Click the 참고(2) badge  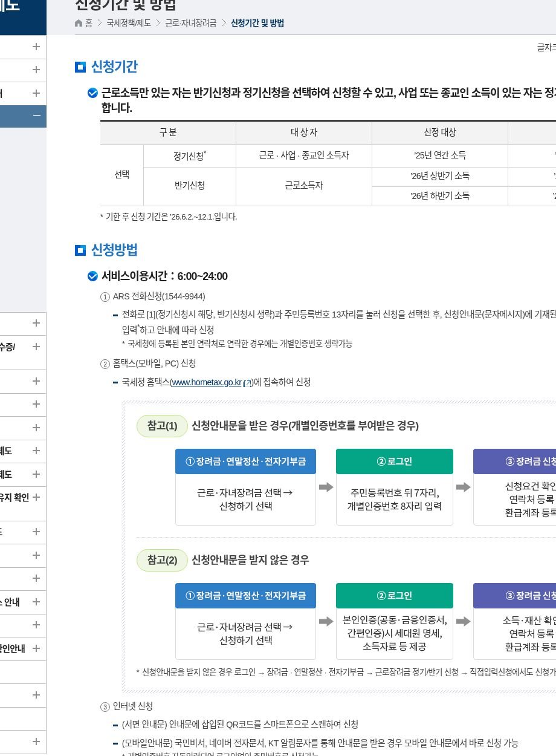(x=163, y=560)
